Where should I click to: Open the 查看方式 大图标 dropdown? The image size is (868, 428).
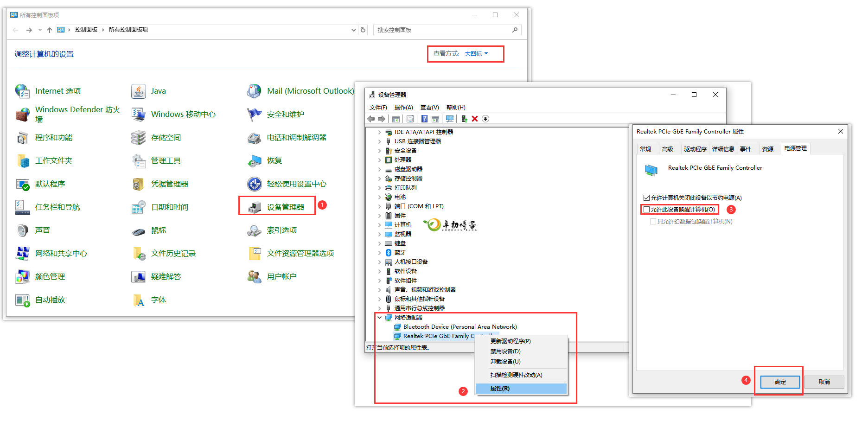[x=476, y=54]
